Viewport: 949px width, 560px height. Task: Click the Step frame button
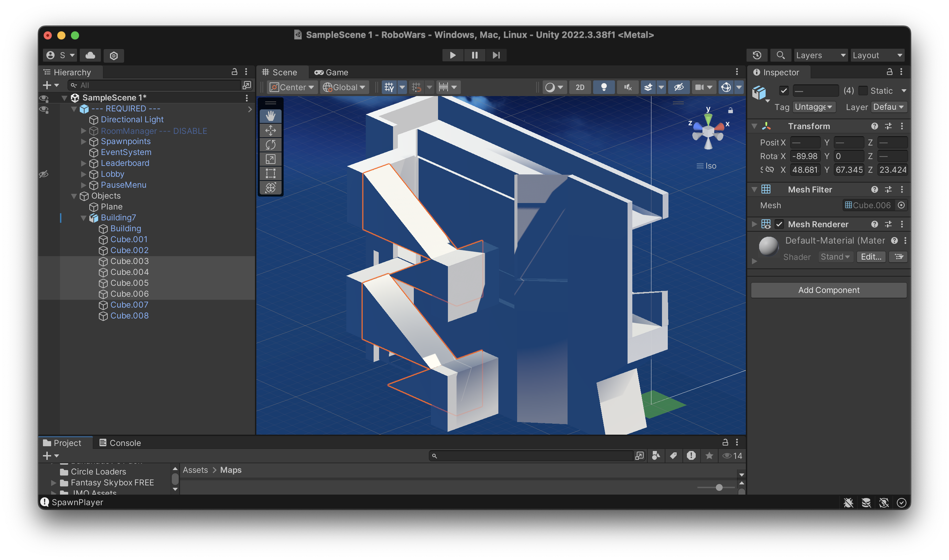(x=496, y=55)
